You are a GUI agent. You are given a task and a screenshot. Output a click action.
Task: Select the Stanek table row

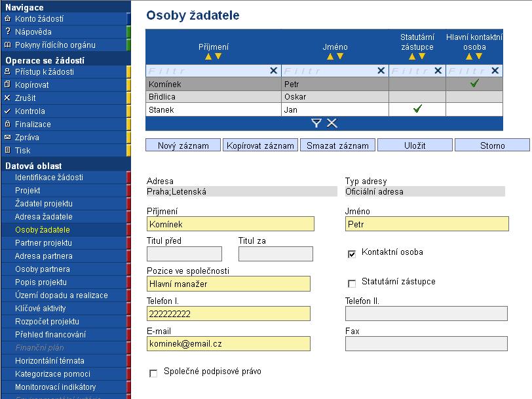(x=324, y=109)
